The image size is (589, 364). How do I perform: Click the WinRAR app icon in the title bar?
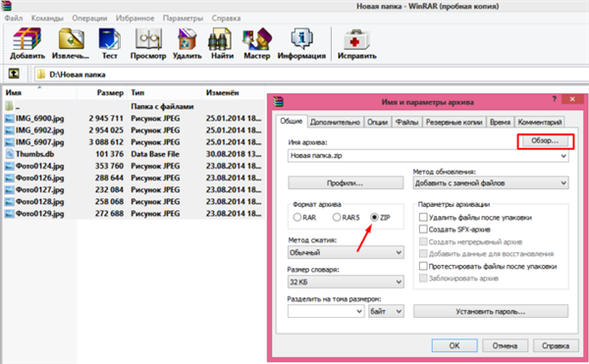point(6,5)
